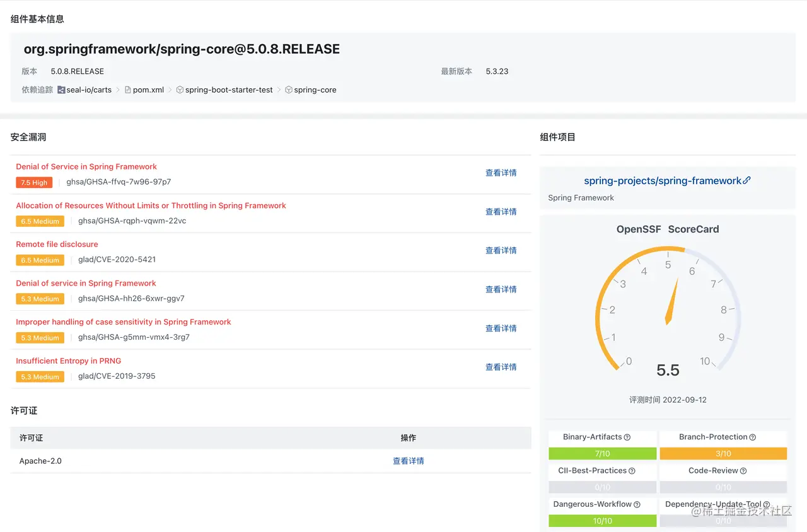The height and width of the screenshot is (532, 807).
Task: Click identifier glad/CVE-2019-3795
Action: click(x=117, y=376)
